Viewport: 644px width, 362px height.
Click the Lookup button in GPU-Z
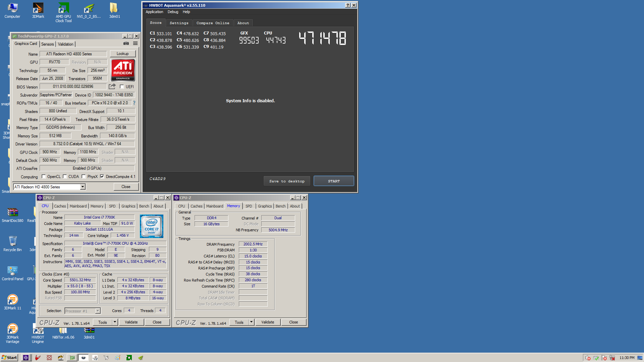(x=123, y=54)
